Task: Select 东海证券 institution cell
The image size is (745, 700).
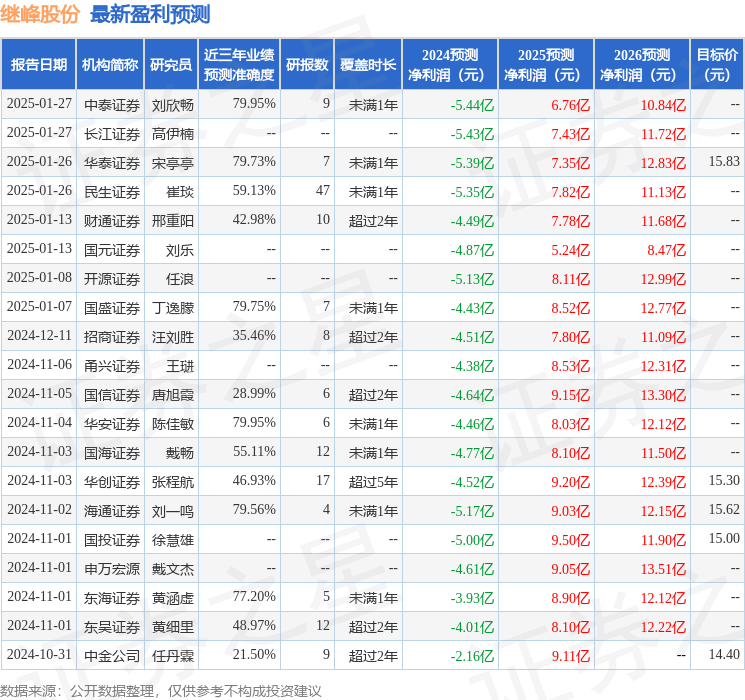Action: coord(112,598)
